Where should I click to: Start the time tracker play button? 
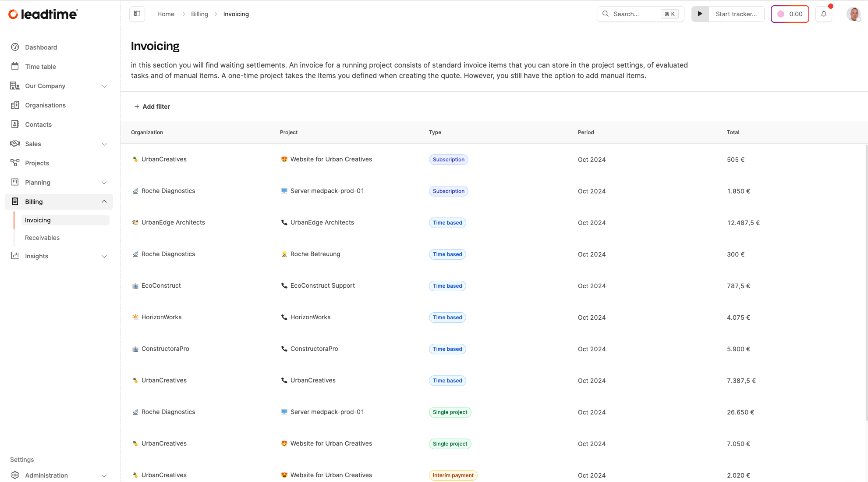[700, 14]
